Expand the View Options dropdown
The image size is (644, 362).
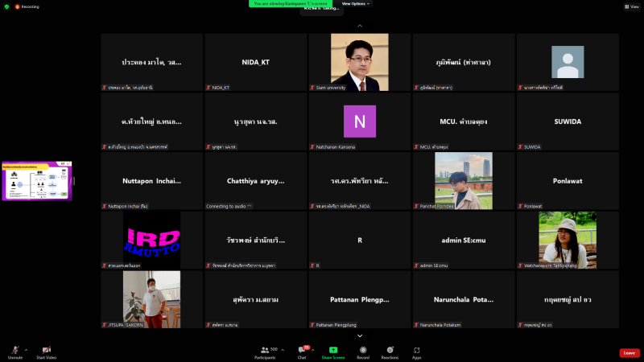pyautogui.click(x=355, y=3)
